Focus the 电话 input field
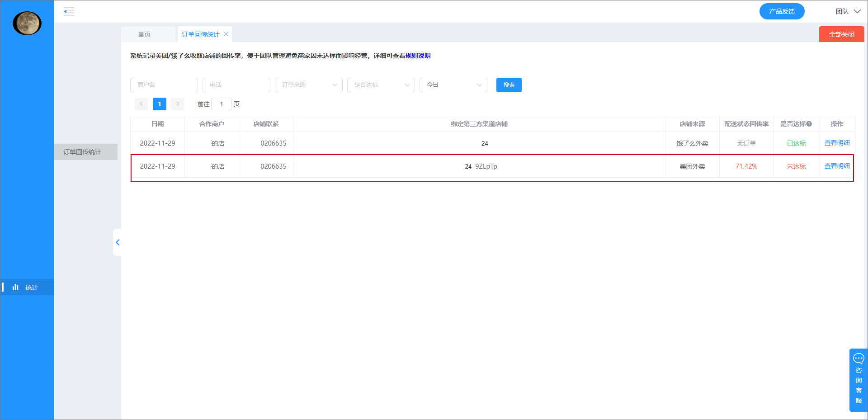The height and width of the screenshot is (420, 868). pyautogui.click(x=236, y=85)
